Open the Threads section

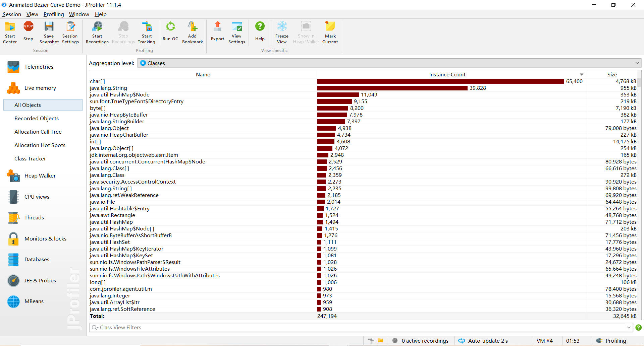click(34, 218)
